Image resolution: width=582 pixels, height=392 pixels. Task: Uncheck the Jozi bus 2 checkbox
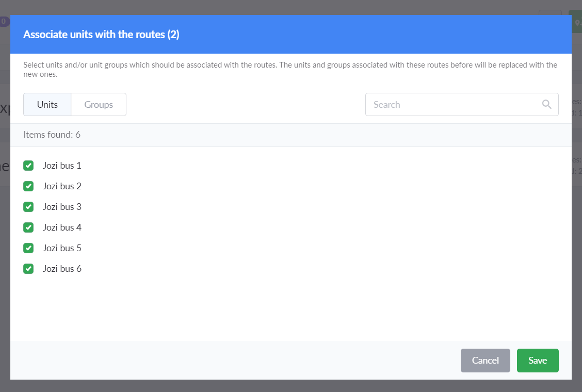(28, 186)
